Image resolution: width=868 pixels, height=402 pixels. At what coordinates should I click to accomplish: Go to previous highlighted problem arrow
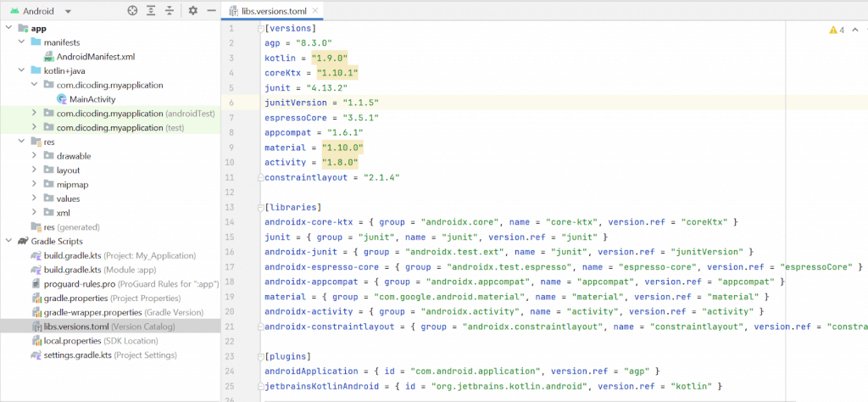click(854, 30)
